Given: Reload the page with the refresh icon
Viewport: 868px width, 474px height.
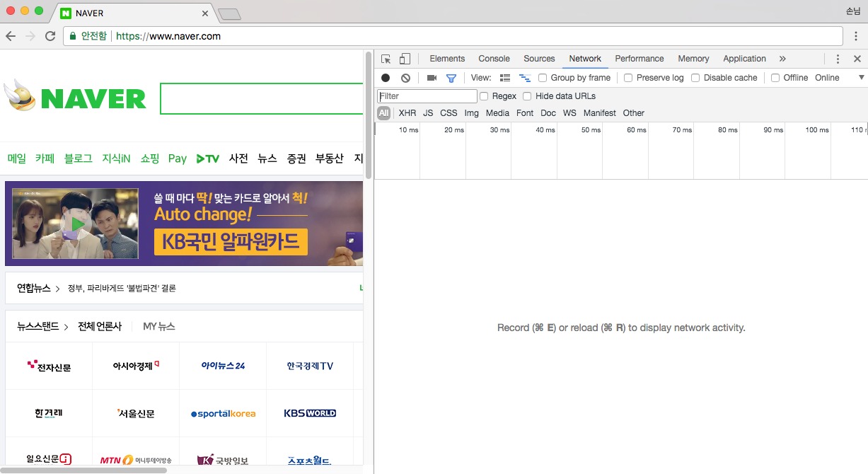Looking at the screenshot, I should pyautogui.click(x=50, y=36).
